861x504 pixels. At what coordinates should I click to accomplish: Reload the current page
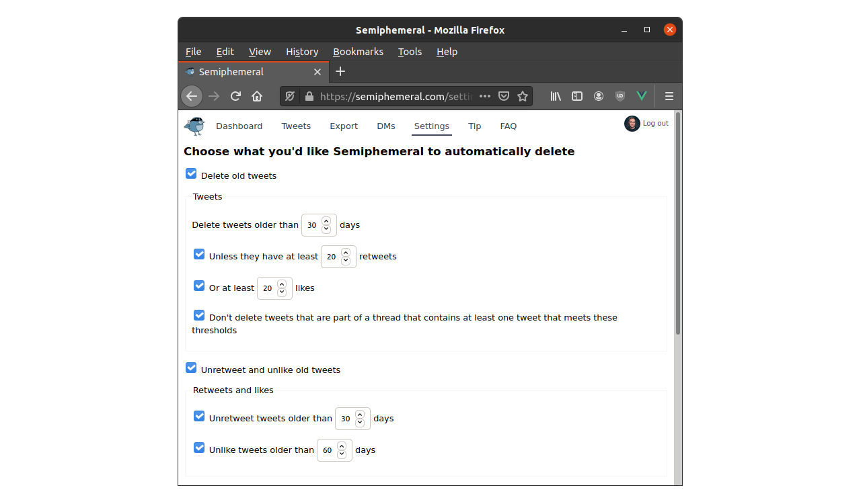(x=235, y=96)
